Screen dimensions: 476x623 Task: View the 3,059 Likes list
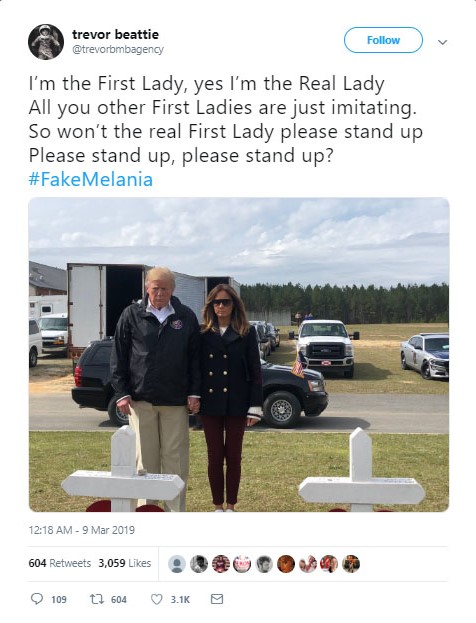(x=125, y=563)
